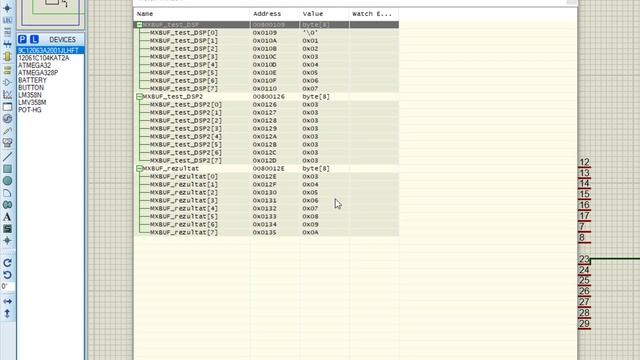The image size is (640, 360).
Task: Select the Buses mode tool
Action: click(x=7, y=44)
